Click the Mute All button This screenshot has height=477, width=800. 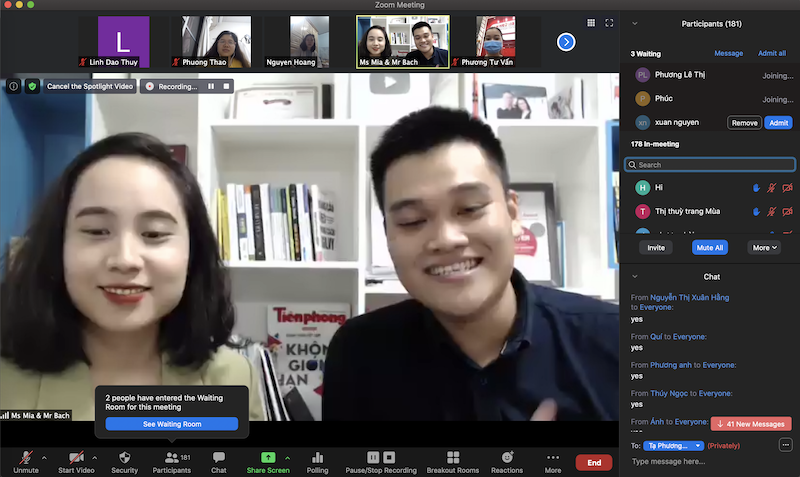click(709, 247)
